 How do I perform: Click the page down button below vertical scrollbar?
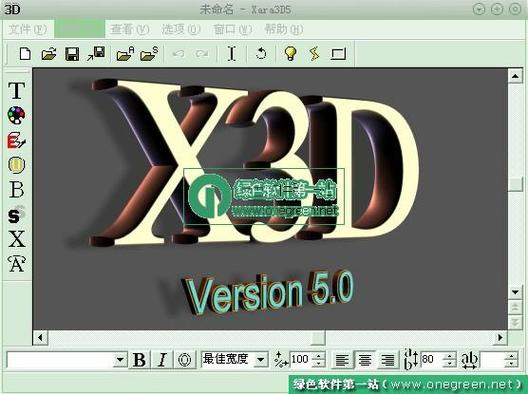click(515, 322)
